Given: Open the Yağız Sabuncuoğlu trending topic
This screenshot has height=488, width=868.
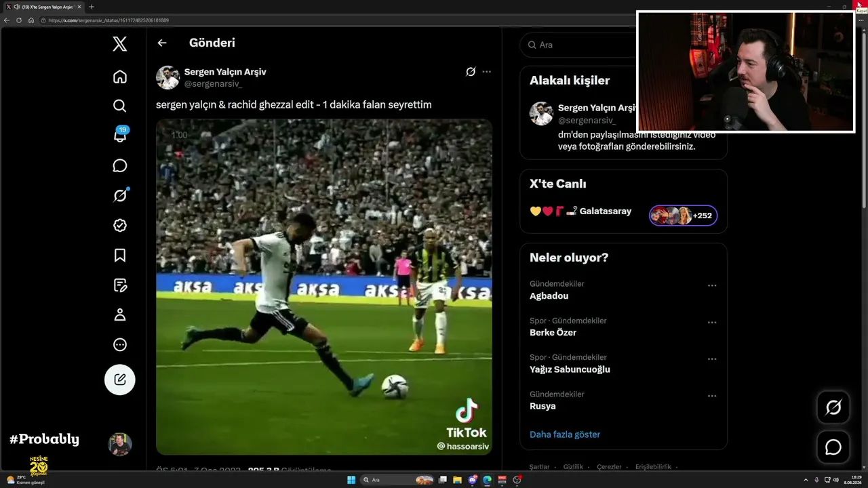Looking at the screenshot, I should pos(570,369).
